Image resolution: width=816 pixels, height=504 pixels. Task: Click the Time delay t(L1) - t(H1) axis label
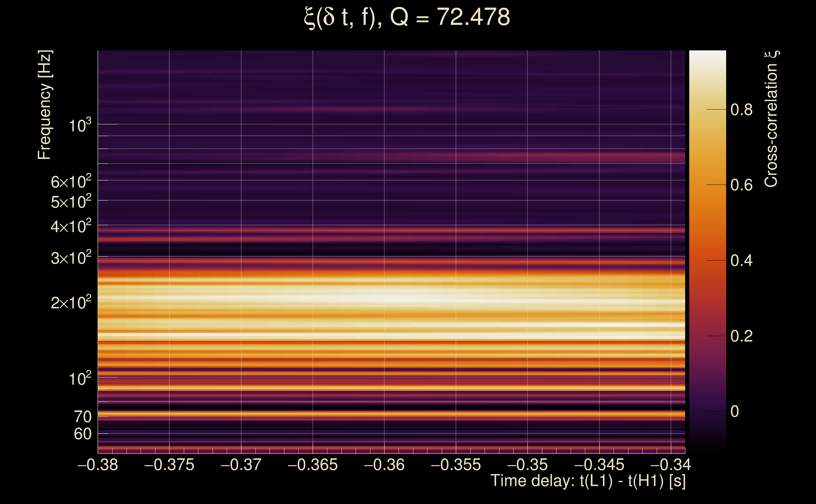click(588, 481)
